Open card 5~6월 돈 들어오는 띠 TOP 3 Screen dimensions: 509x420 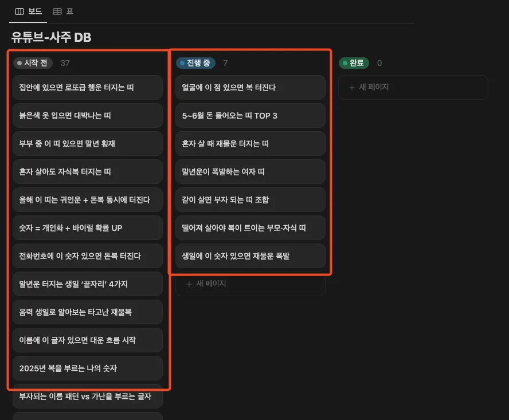click(x=250, y=116)
